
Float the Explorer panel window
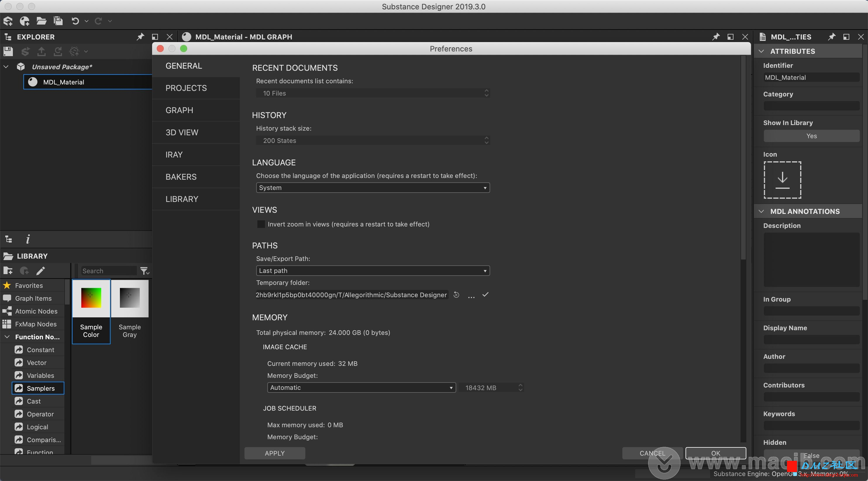[155, 37]
